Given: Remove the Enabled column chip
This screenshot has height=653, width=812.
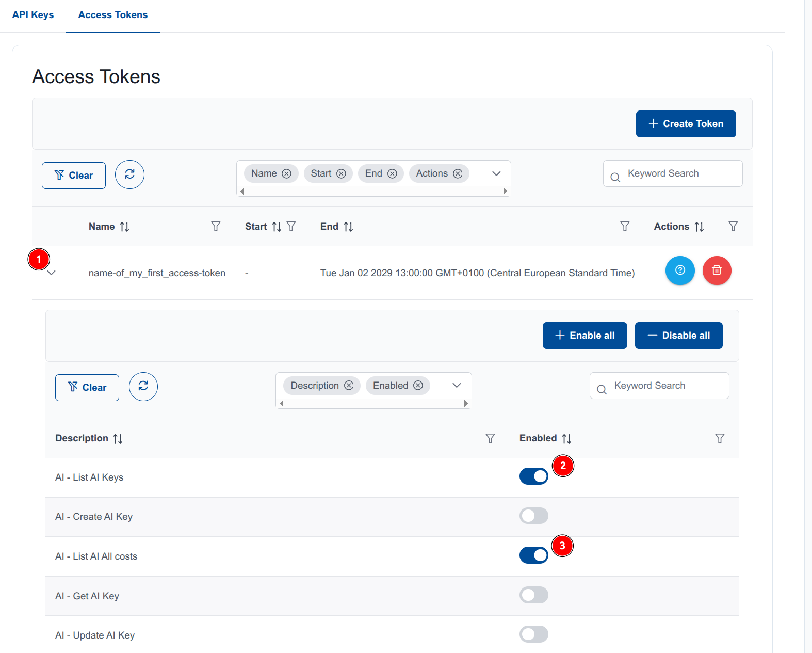Looking at the screenshot, I should (418, 386).
